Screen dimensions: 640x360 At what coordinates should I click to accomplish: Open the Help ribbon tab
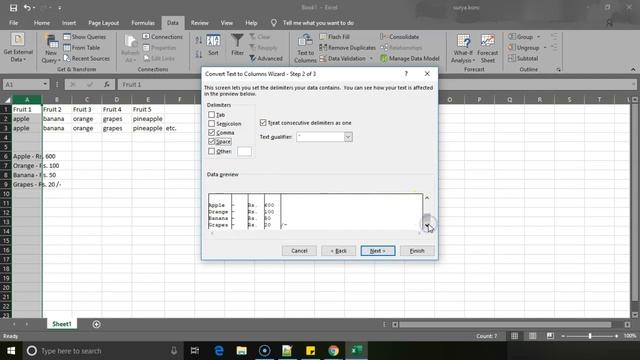coord(251,23)
